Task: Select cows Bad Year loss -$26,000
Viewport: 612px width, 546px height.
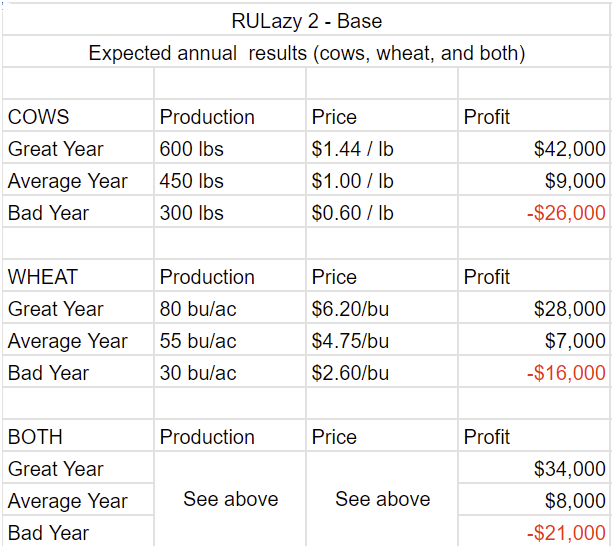Action: tap(566, 213)
